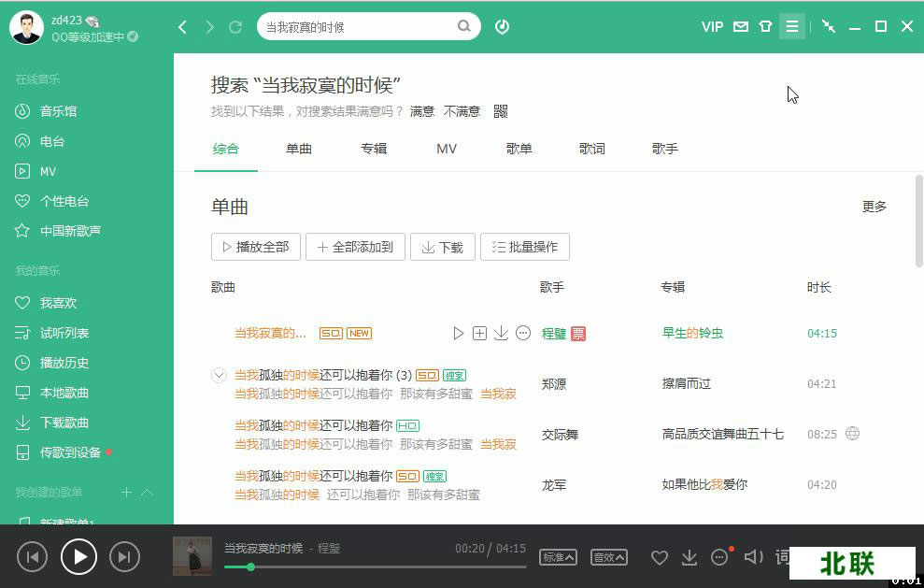
Task: Mark search results as 不满意
Action: click(x=461, y=110)
